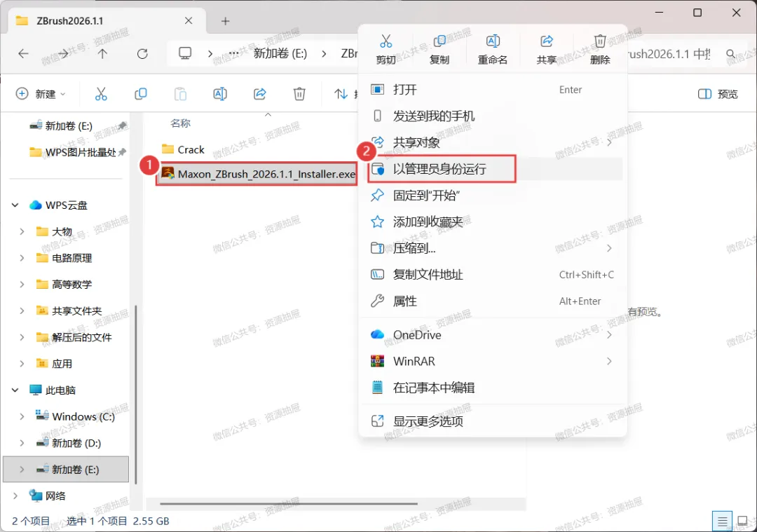
Task: Open the New item dropdown
Action: pos(41,94)
